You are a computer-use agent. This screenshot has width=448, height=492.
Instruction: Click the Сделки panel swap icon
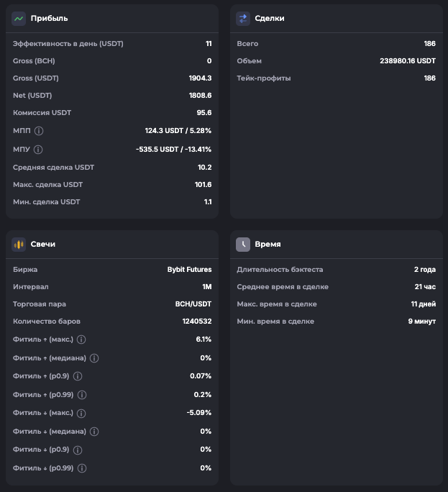click(243, 18)
